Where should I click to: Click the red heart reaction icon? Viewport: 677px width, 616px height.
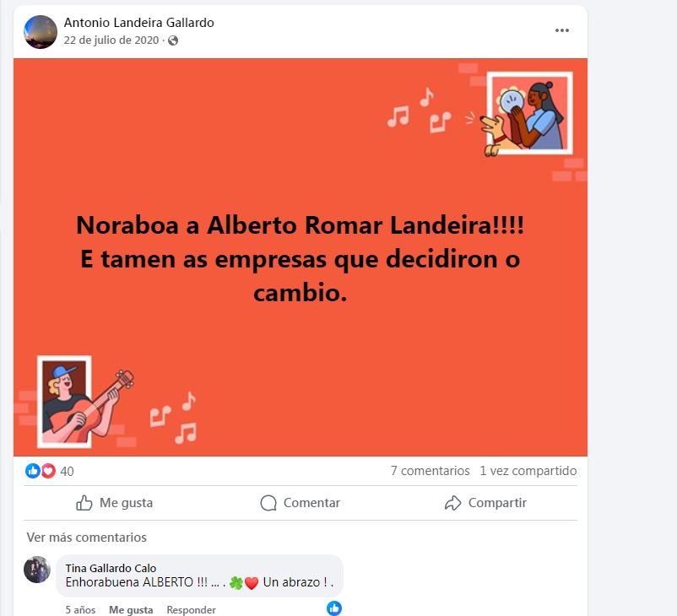(x=48, y=471)
